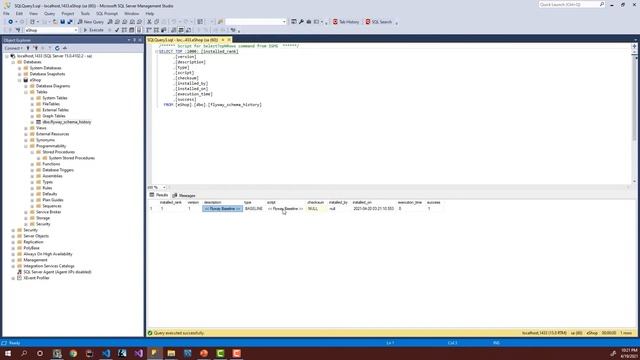Screen dimensions: 640x360
Task: Open the Tab History tool
Action: (346, 22)
